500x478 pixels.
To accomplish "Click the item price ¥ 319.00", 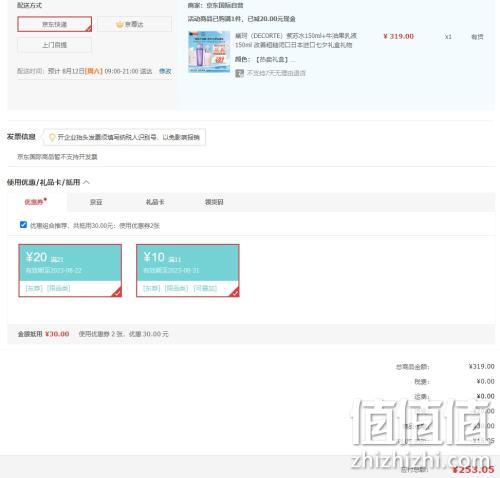I will pyautogui.click(x=399, y=36).
